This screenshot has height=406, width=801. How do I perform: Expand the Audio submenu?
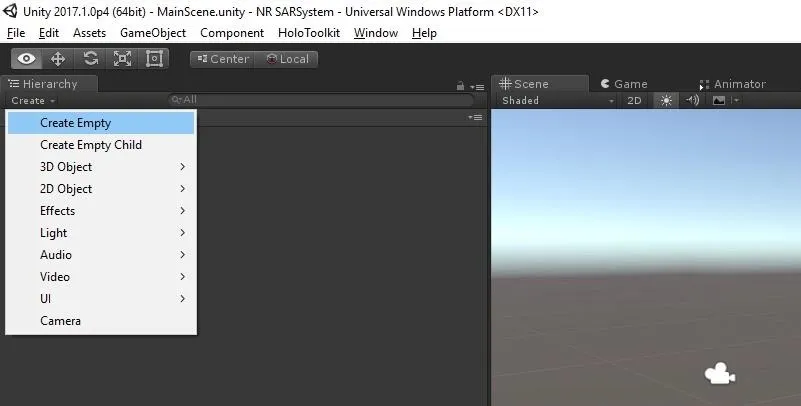(x=101, y=255)
